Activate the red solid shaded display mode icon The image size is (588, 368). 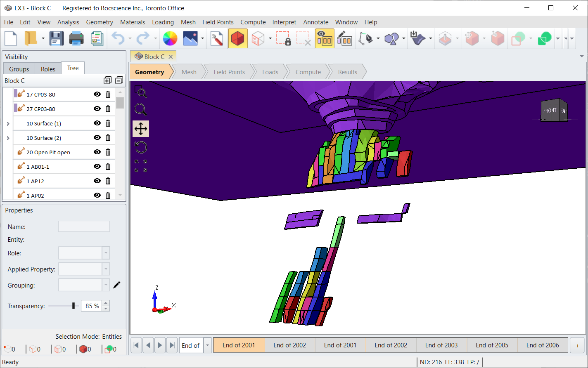click(x=238, y=38)
